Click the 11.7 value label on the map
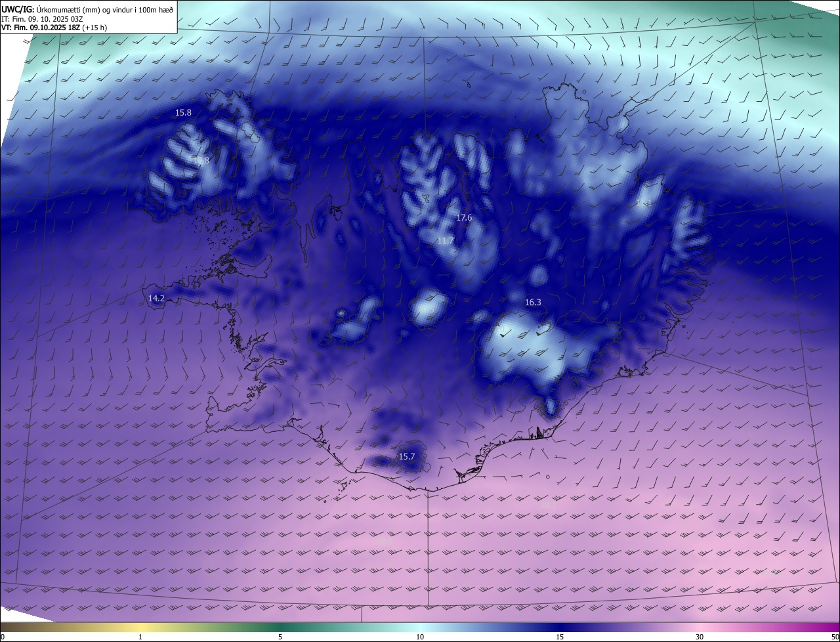840x642 pixels. pyautogui.click(x=446, y=241)
